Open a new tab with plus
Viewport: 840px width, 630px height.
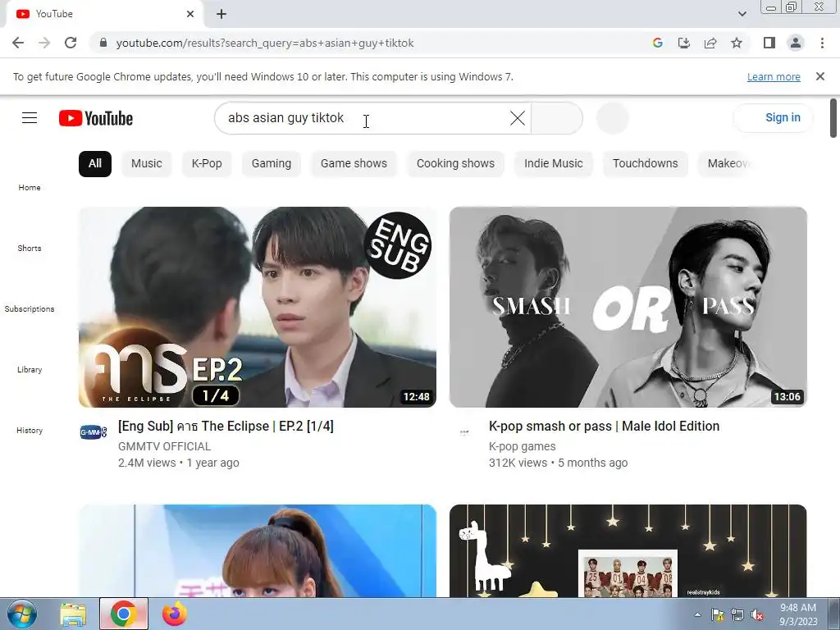pos(221,14)
